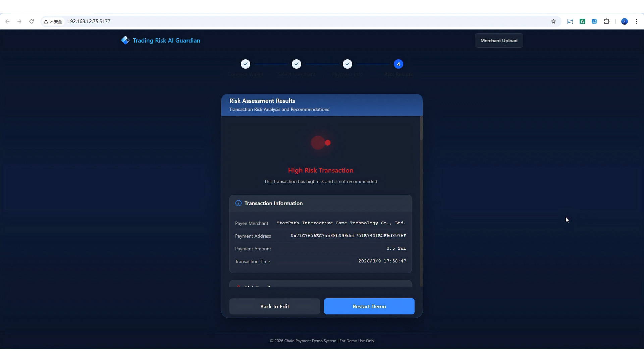The height and width of the screenshot is (362, 644).
Task: Click the Trading Risk AI Guardian logo icon
Action: pyautogui.click(x=125, y=40)
